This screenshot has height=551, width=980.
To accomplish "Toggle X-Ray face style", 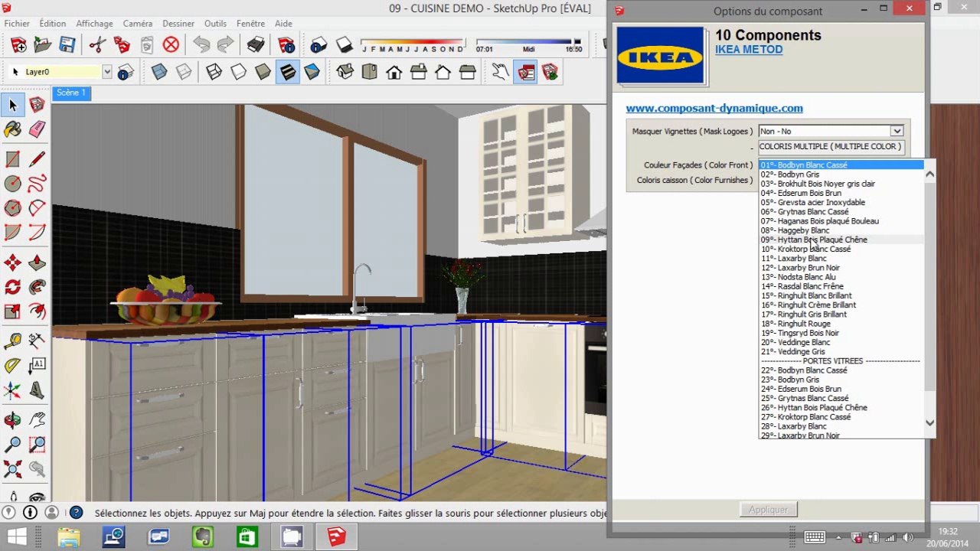I will 159,72.
